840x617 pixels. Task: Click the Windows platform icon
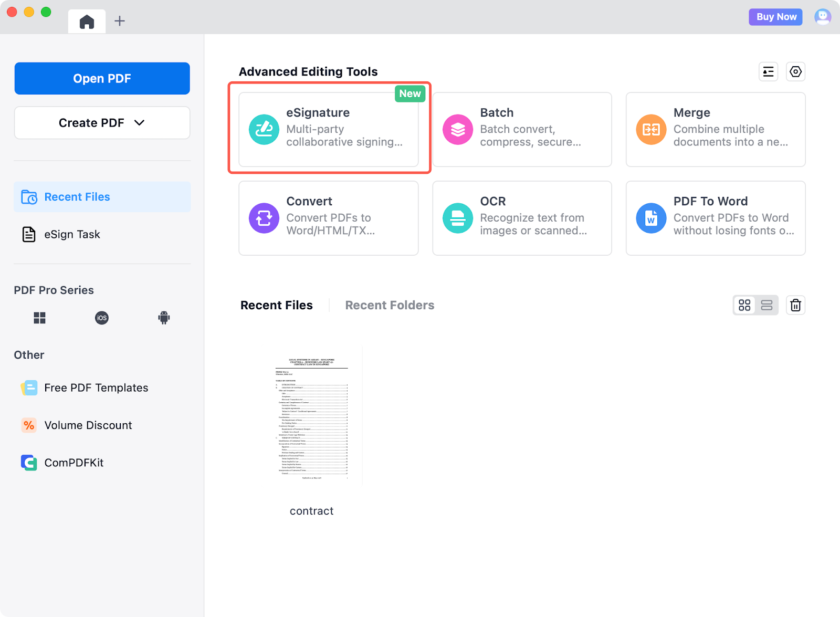[39, 318]
